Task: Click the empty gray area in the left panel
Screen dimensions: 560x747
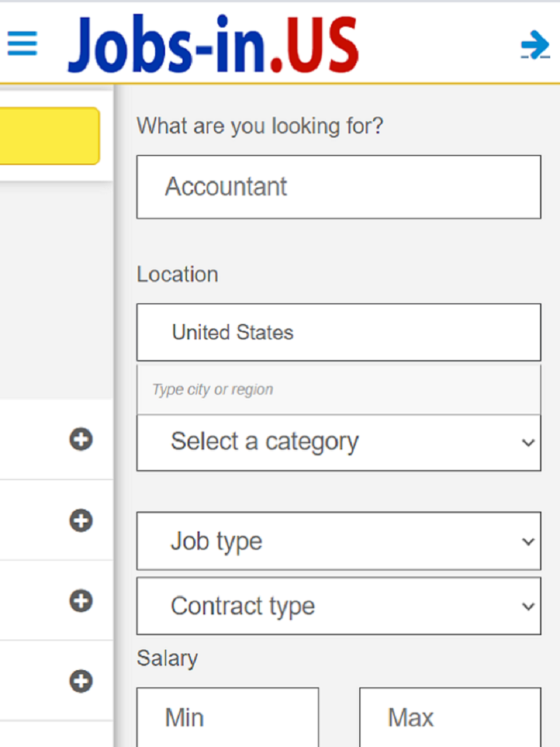Action: click(x=56, y=290)
